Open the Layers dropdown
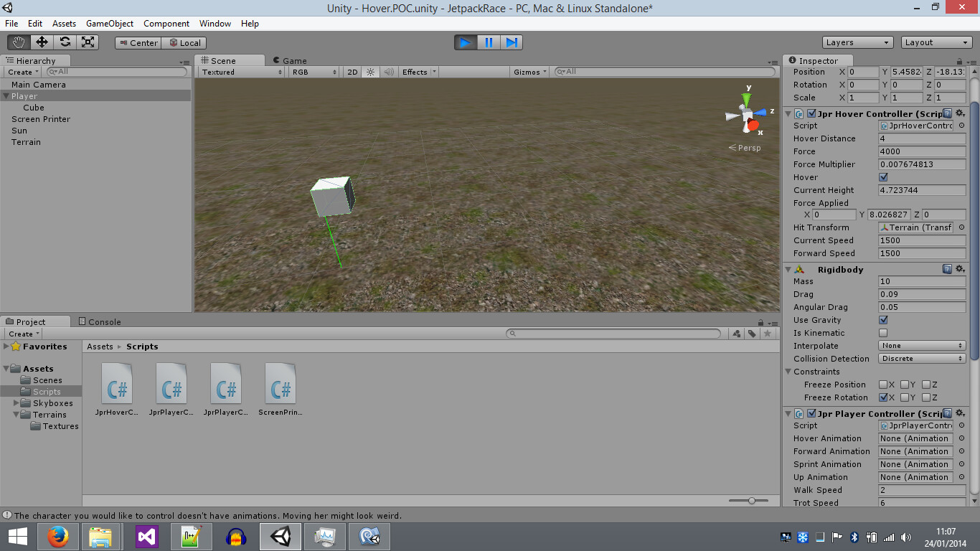Image resolution: width=980 pixels, height=551 pixels. (857, 42)
